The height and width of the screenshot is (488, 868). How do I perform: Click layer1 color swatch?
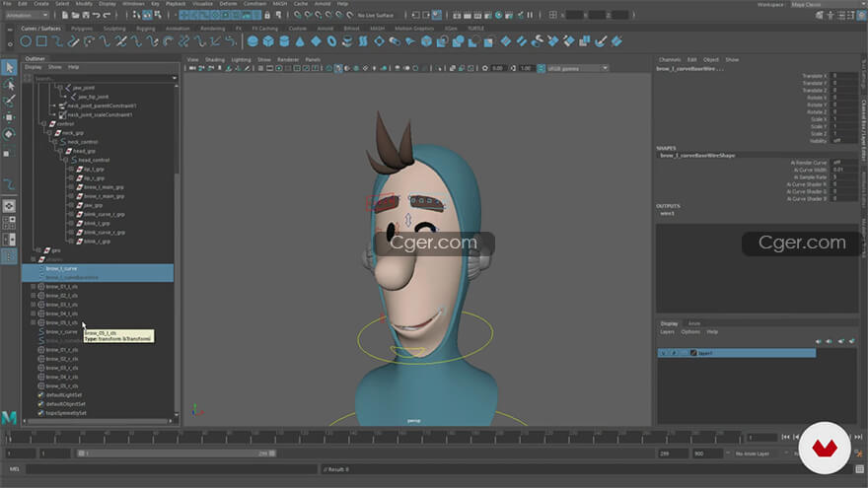[693, 353]
